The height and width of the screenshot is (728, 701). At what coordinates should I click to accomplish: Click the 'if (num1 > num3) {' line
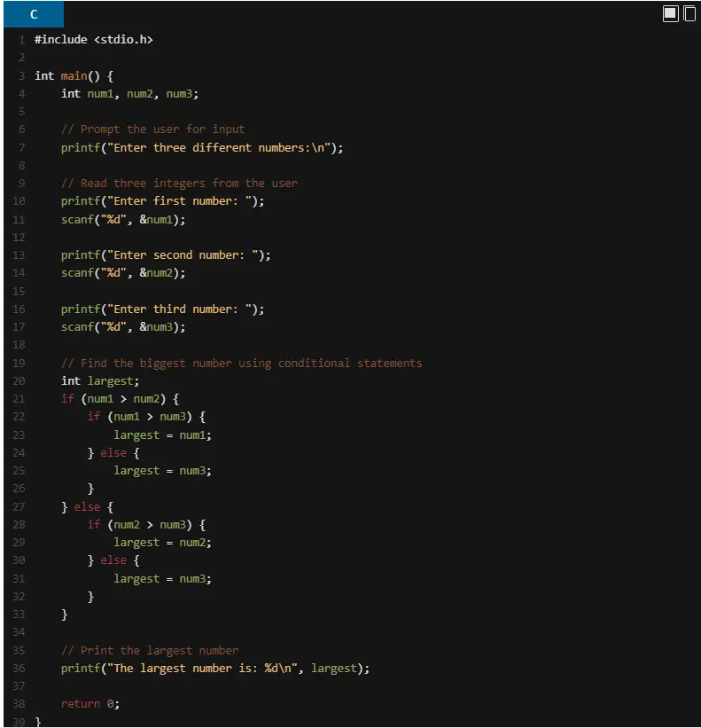146,417
